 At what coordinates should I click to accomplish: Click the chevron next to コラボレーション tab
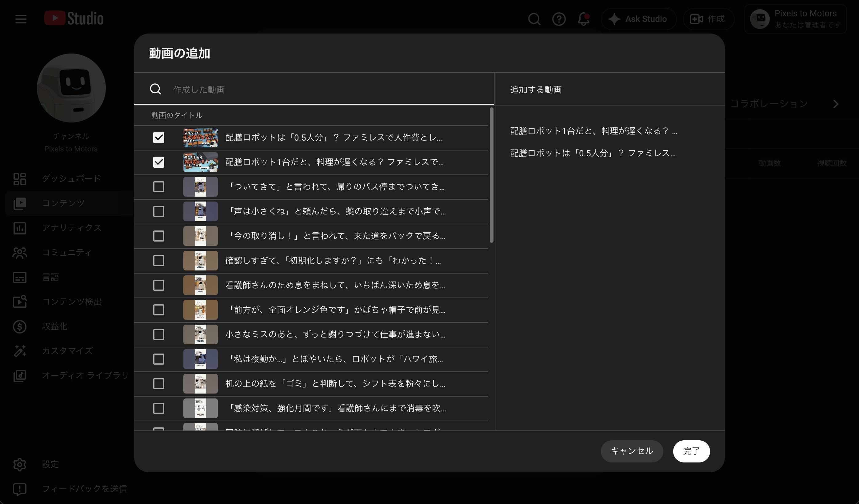tap(836, 104)
